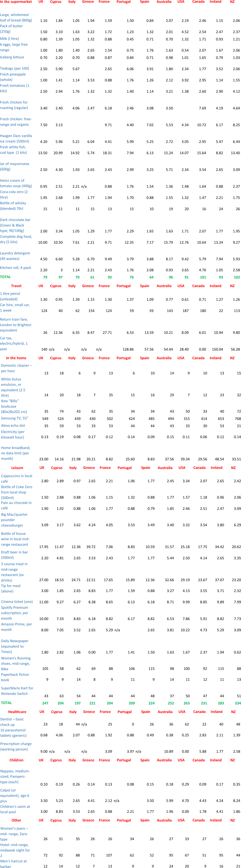Image resolution: width=241 pixels, height=868 pixels.
Task: Select the "Pain au chocolat in café" label
Action: [x=16, y=505]
